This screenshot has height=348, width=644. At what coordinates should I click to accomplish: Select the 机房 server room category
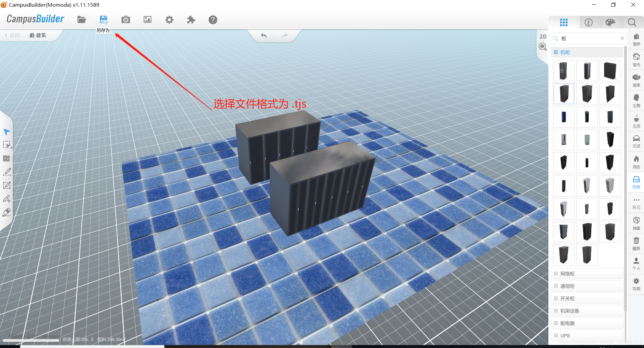pos(636,183)
